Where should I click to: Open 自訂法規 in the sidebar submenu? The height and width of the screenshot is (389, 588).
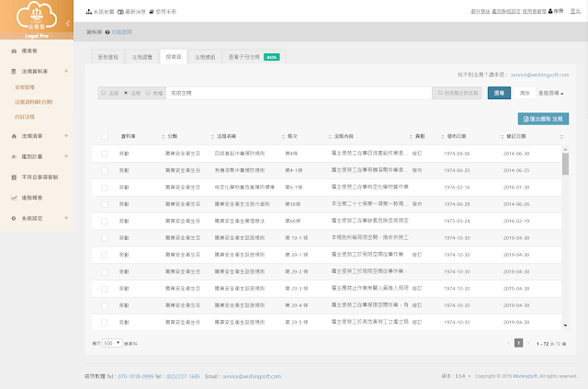pos(25,117)
